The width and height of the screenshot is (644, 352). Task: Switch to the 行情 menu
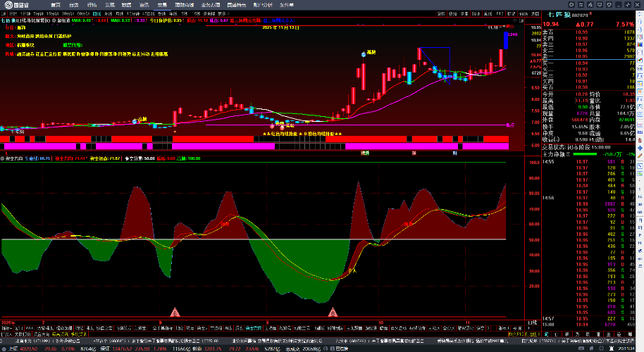tap(92, 5)
